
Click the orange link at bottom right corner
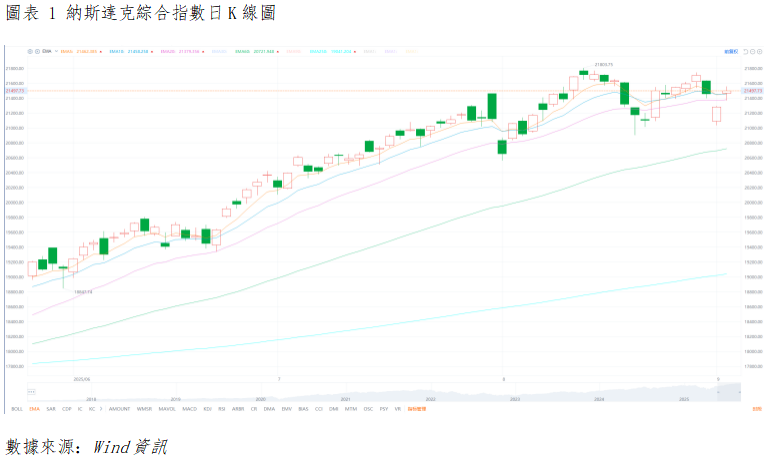click(757, 409)
